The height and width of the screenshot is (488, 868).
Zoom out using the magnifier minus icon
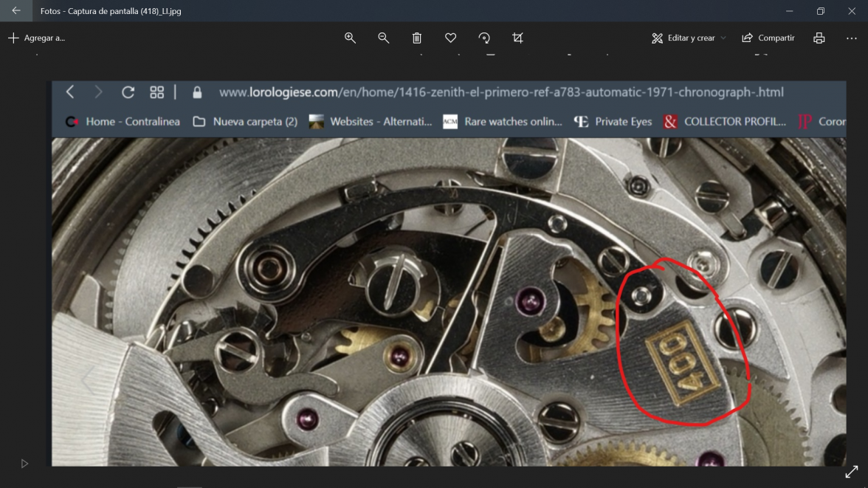pyautogui.click(x=383, y=38)
